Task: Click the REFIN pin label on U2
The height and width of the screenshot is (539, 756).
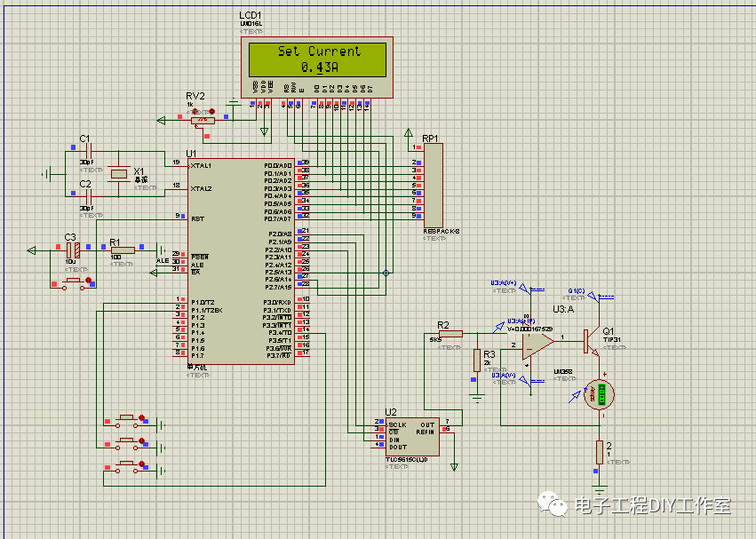Action: click(426, 432)
